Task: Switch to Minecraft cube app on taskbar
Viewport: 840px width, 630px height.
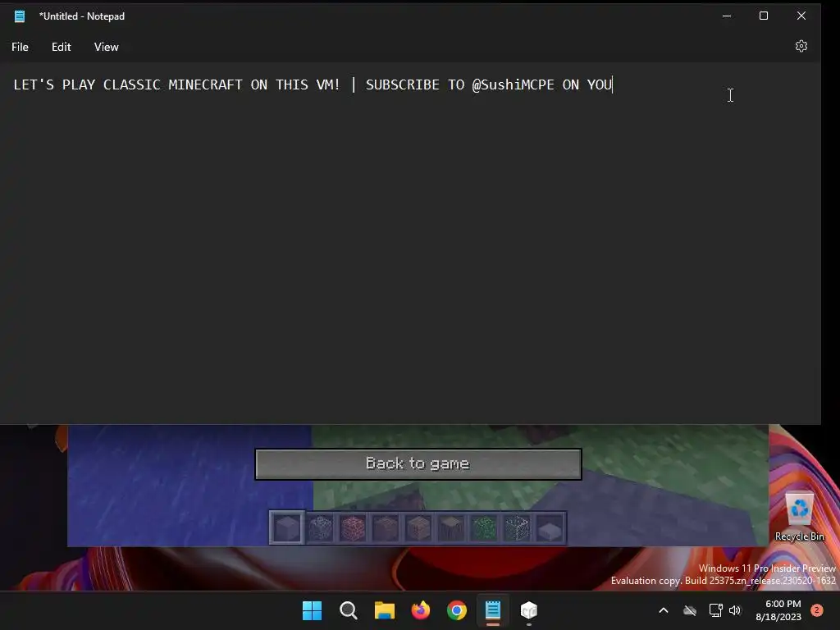Action: (529, 610)
